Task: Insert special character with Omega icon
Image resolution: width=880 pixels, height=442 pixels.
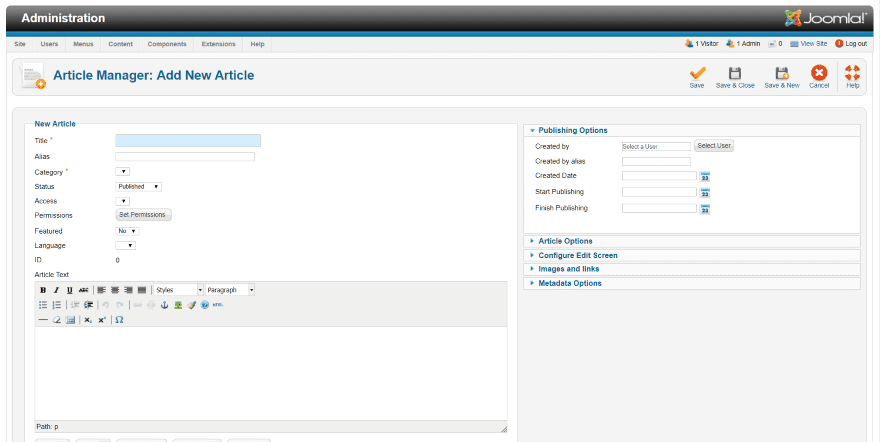Action: pyautogui.click(x=119, y=320)
